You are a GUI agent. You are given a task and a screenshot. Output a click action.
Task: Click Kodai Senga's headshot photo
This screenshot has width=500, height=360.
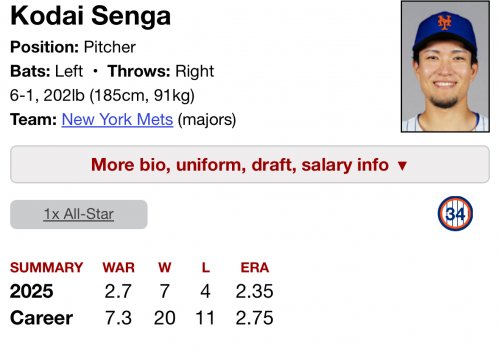click(445, 66)
